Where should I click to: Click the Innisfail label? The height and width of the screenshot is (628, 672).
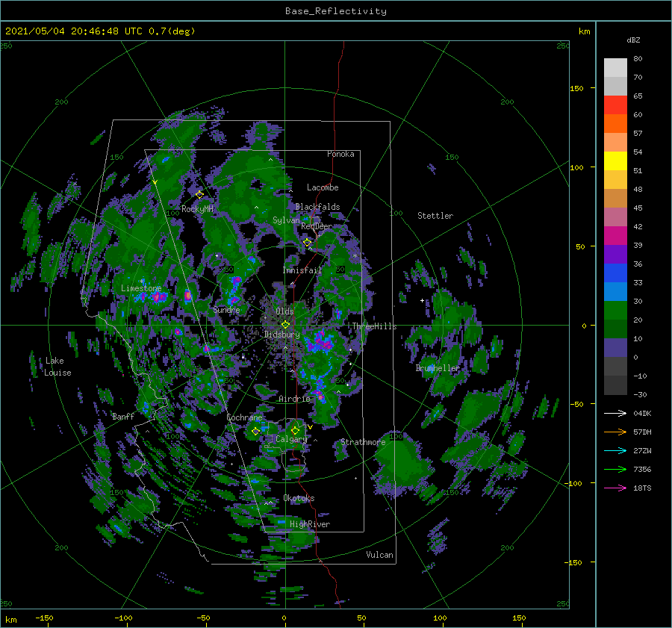coord(302,270)
